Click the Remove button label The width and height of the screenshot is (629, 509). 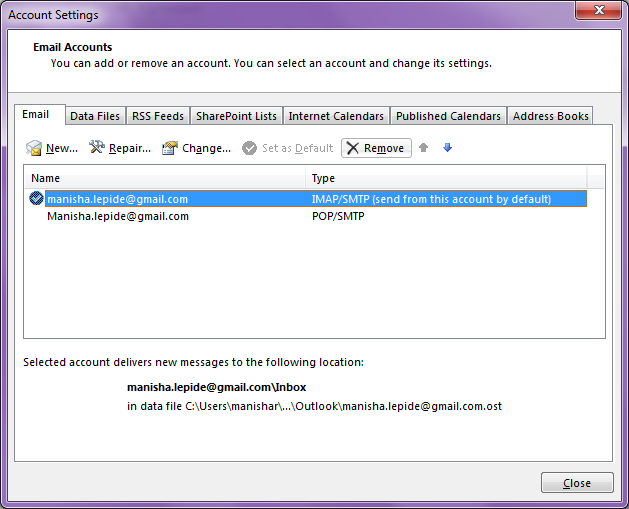(x=384, y=148)
